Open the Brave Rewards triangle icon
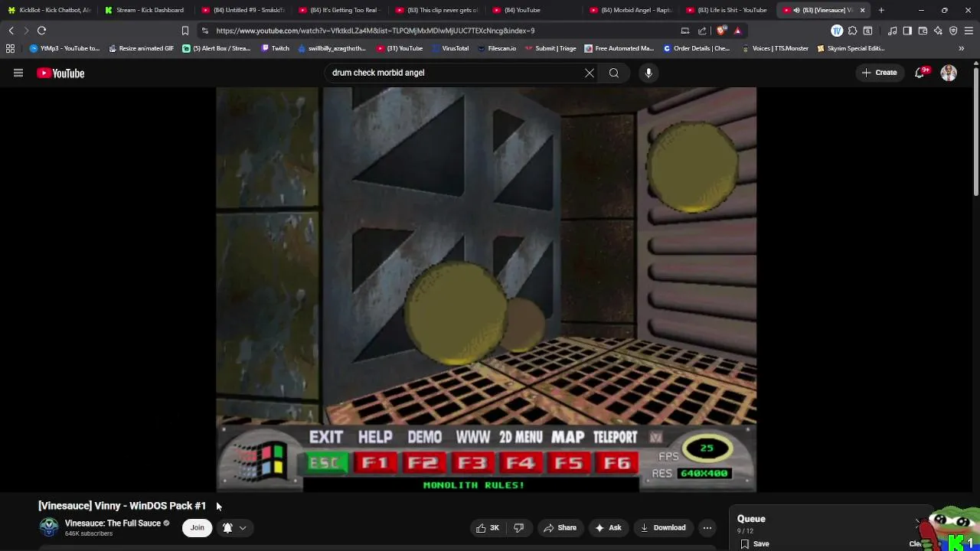This screenshot has width=980, height=551. pyautogui.click(x=737, y=31)
